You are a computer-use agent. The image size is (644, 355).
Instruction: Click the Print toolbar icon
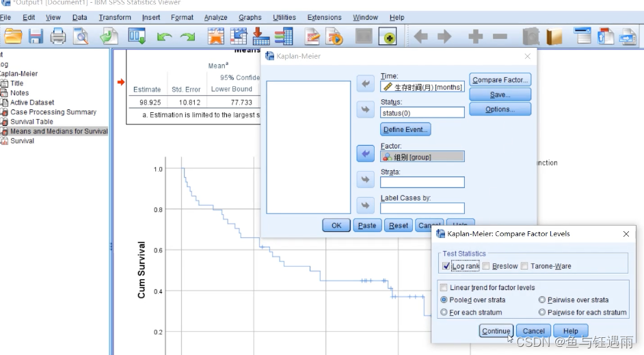coord(58,36)
